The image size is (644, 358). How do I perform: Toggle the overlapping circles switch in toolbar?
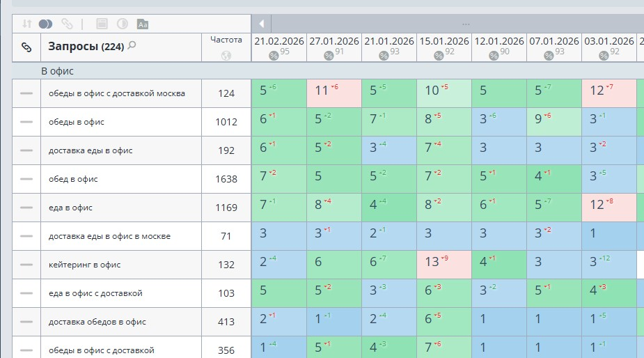tap(45, 24)
